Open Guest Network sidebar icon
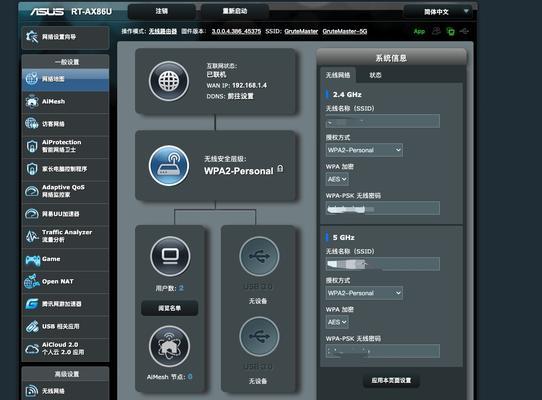 pos(31,123)
